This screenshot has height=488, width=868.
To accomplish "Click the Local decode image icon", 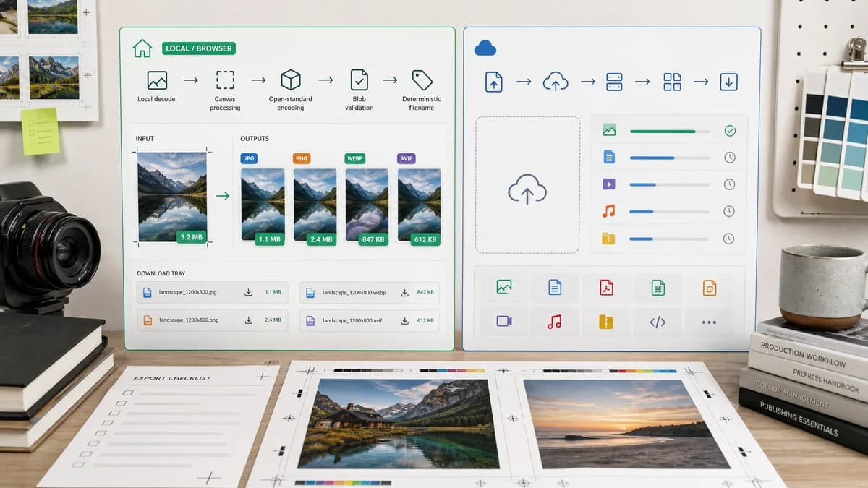I will (157, 80).
